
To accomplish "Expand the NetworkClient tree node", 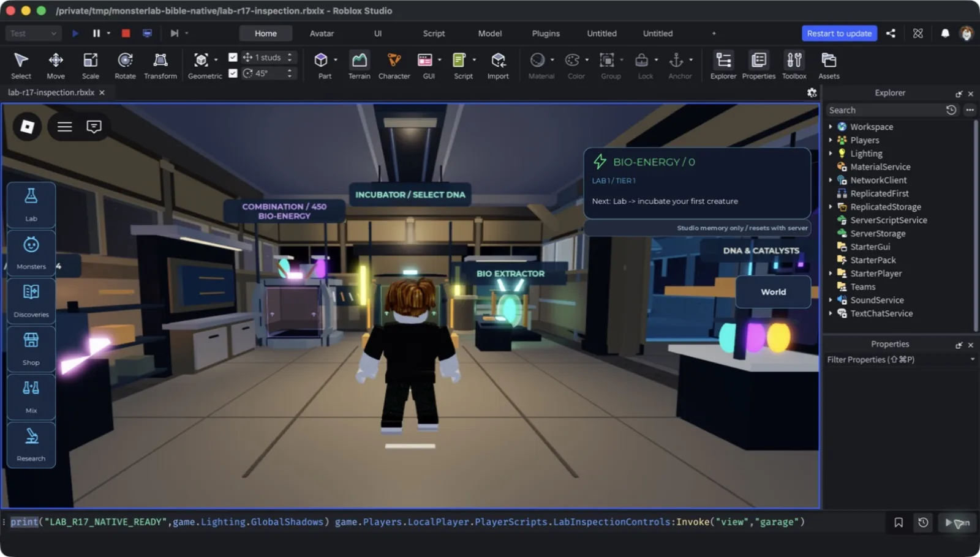I will click(x=831, y=180).
